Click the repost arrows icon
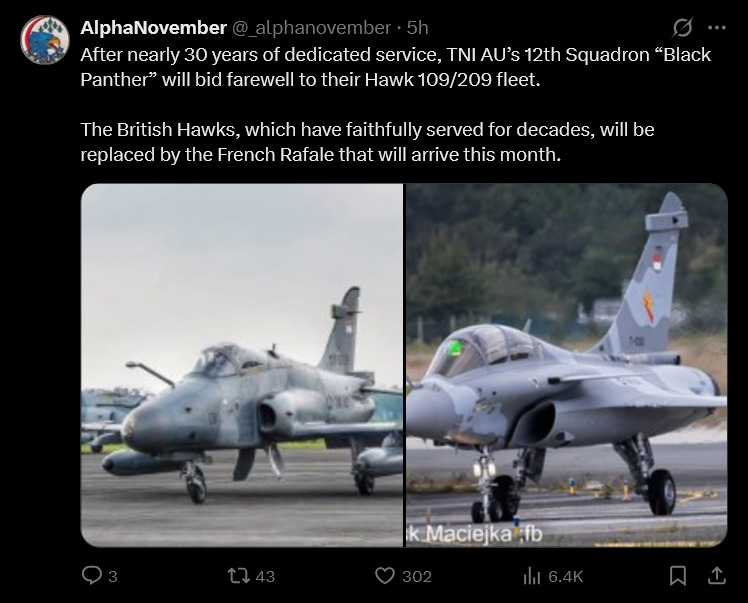The image size is (748, 603). click(x=236, y=575)
